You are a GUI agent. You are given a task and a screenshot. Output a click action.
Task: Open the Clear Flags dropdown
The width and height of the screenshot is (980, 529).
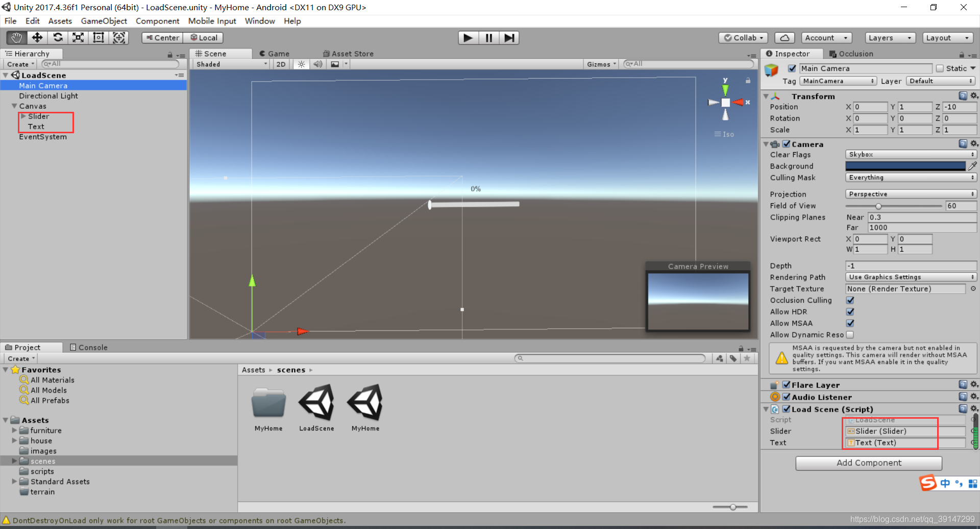911,154
